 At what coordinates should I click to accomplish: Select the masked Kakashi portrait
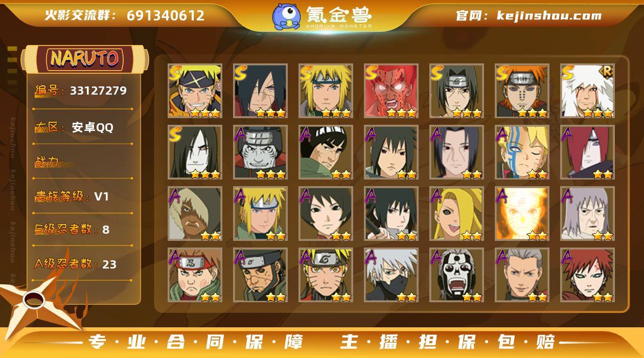point(391,275)
